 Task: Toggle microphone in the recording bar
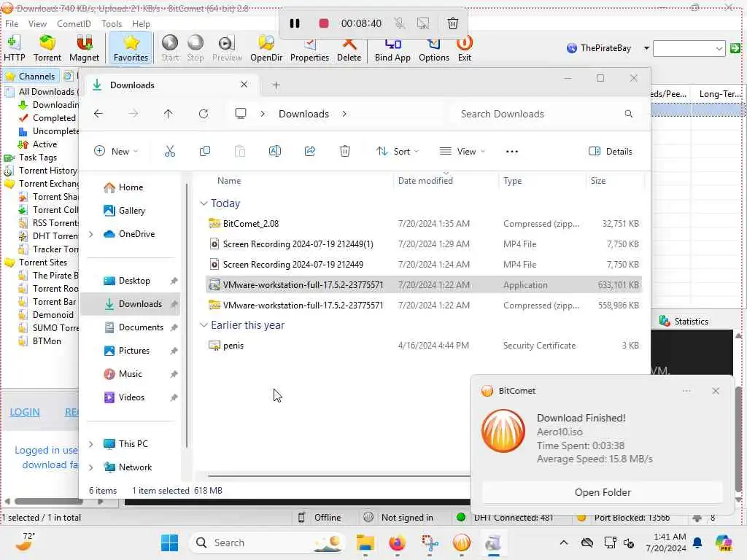coord(399,23)
